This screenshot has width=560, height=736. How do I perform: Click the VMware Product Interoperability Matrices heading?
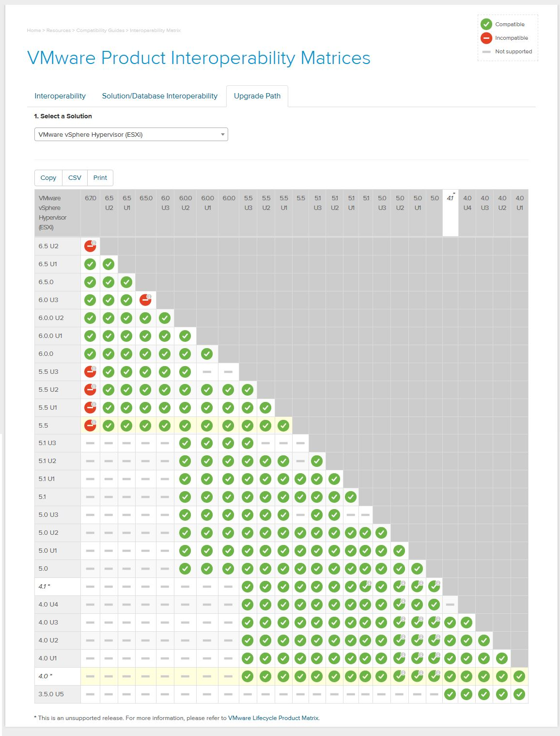click(x=199, y=58)
